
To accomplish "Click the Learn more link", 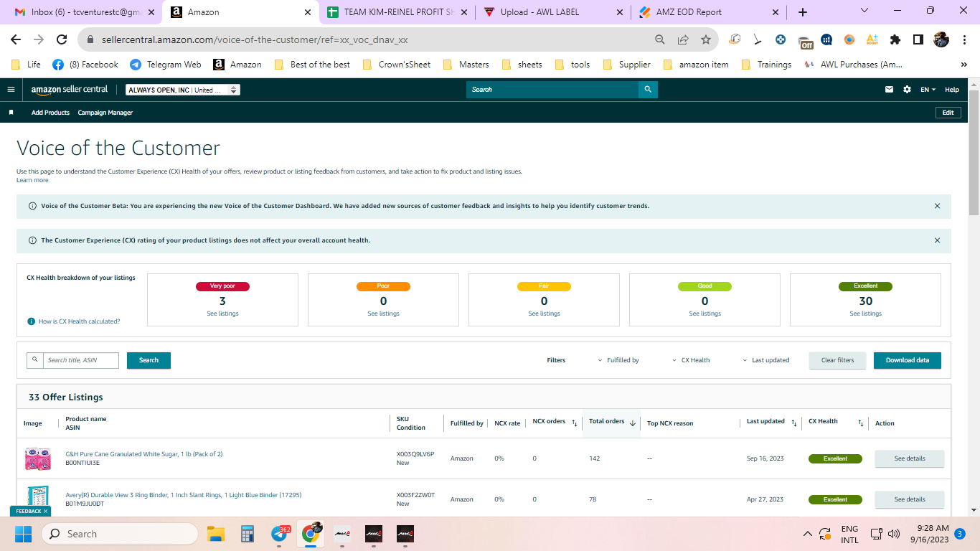I will [32, 180].
